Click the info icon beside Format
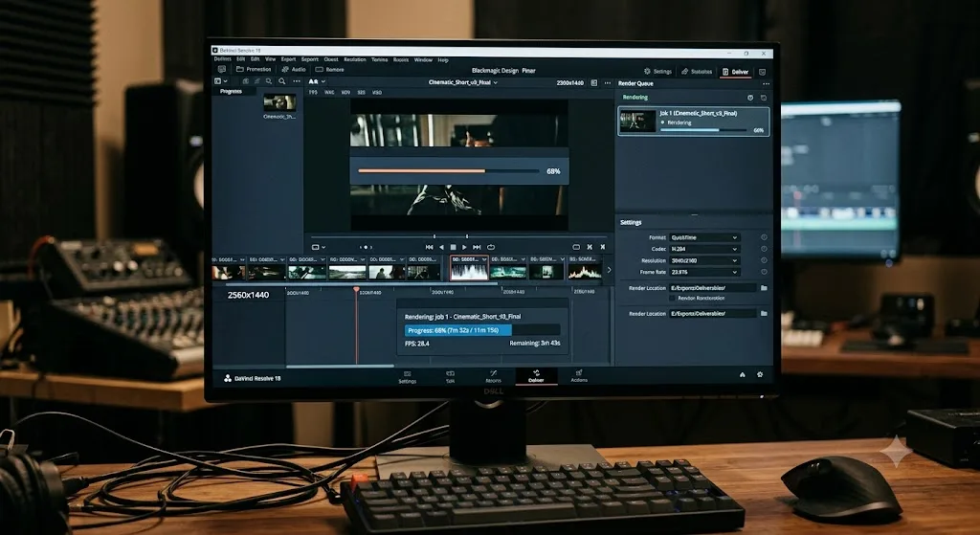The height and width of the screenshot is (535, 980). 764,237
